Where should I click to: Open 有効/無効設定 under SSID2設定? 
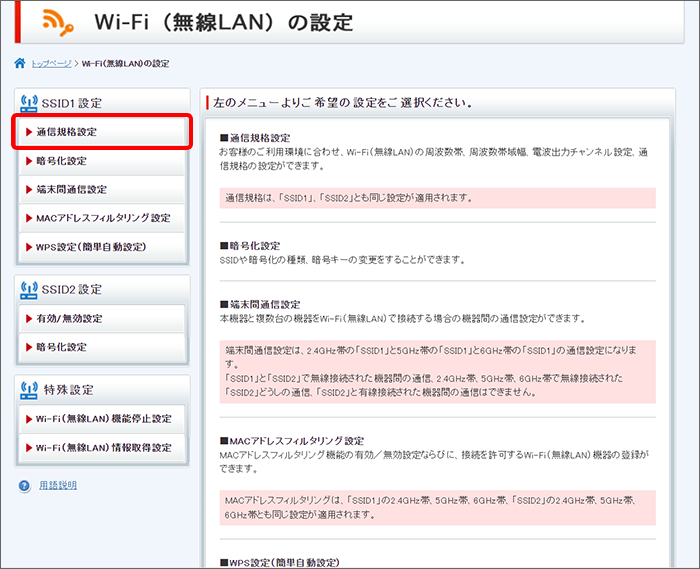click(x=102, y=318)
